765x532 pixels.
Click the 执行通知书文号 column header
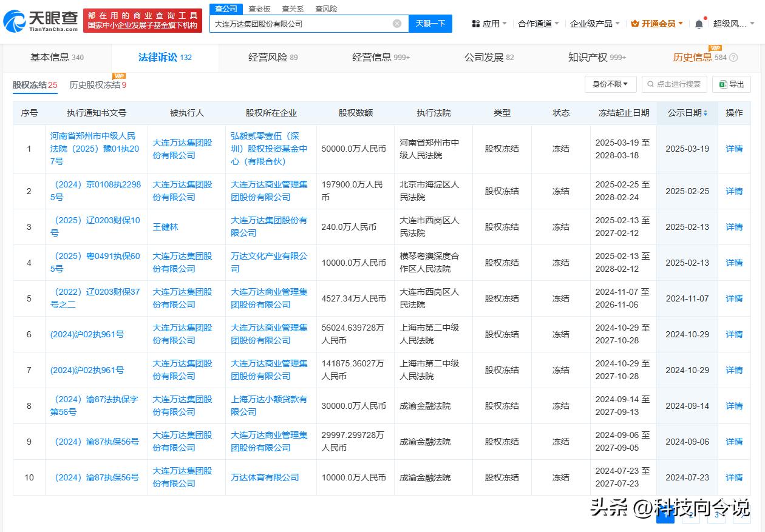97,113
